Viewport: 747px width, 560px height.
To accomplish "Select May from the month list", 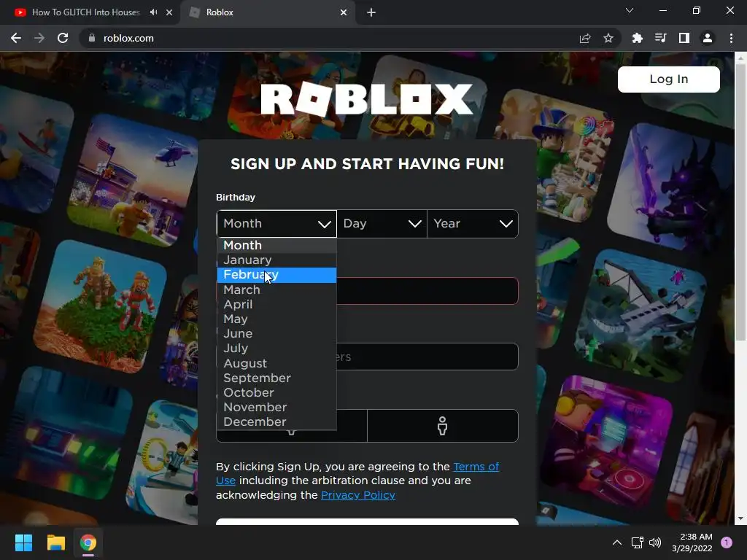I will [276, 319].
